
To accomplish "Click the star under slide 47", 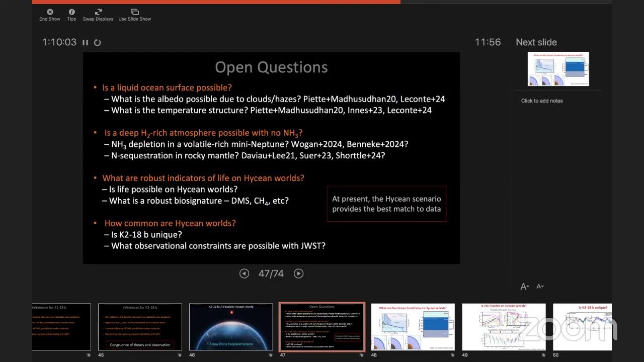I will [362, 355].
